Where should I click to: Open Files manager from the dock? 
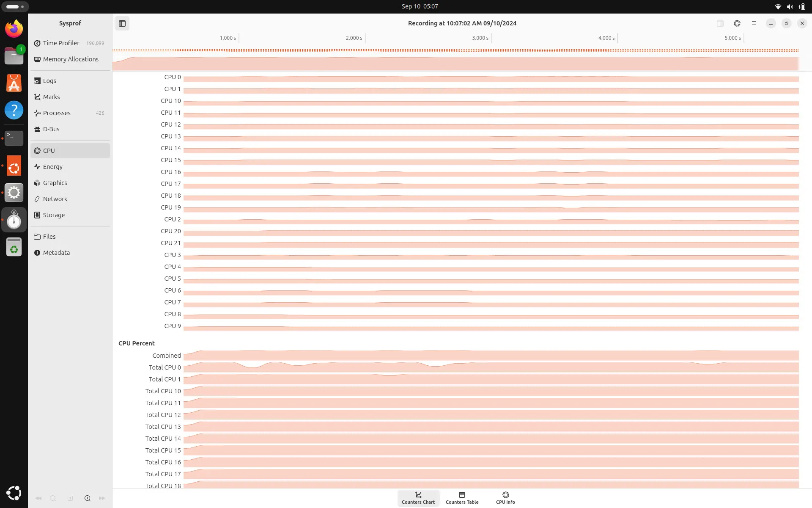[14, 56]
